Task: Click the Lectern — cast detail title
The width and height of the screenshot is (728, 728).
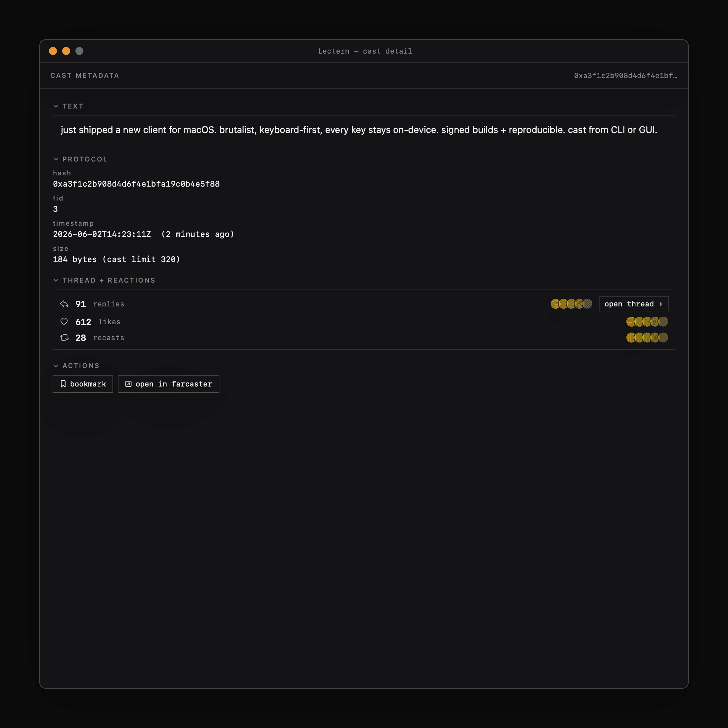Action: 365,51
